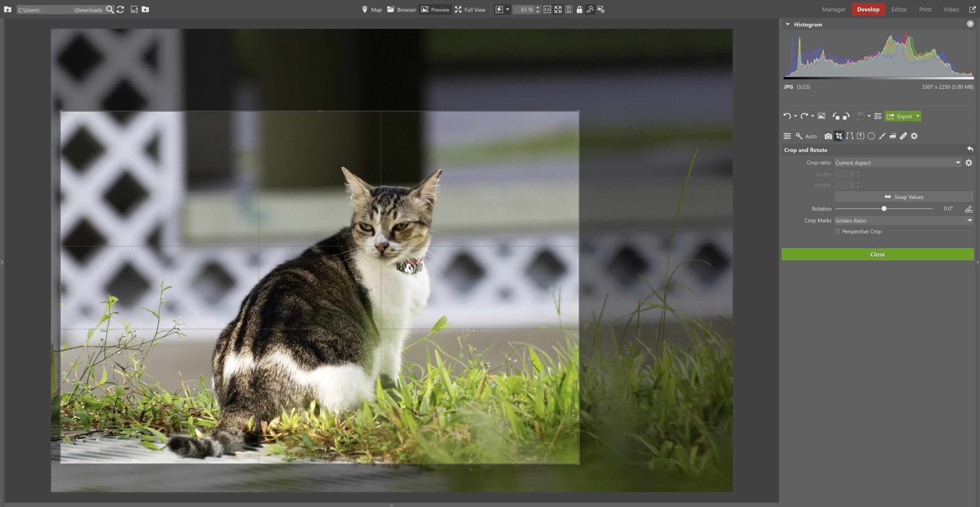Enable the Perspective Crop checkbox
The image size is (980, 507).
[x=837, y=231]
